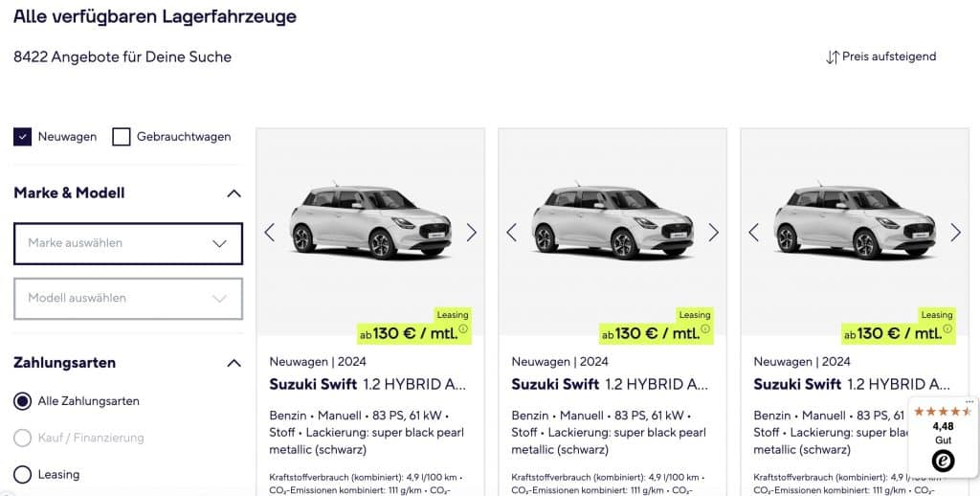This screenshot has width=980, height=496.
Task: Click the 4,48 Gut trusted rating badge
Action: (943, 436)
